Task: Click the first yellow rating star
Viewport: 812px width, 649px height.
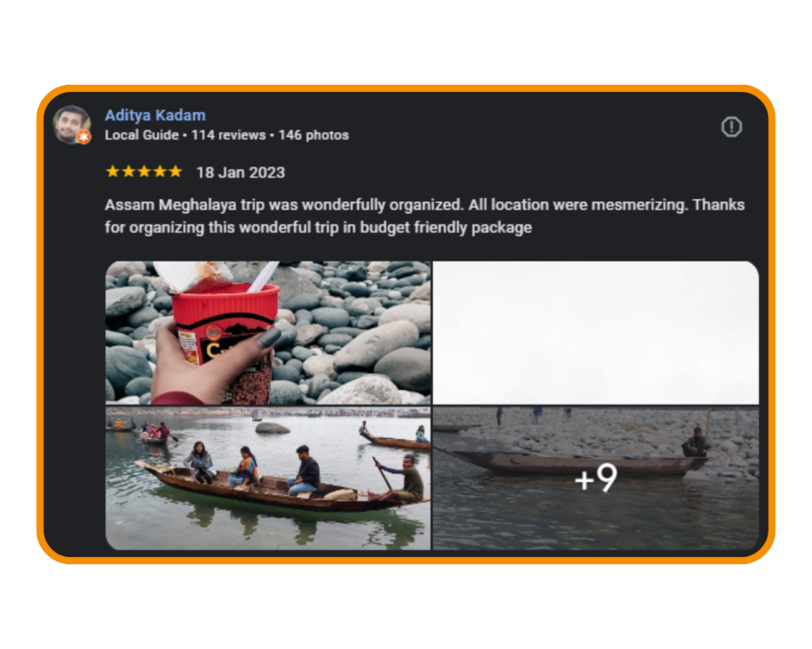Action: [x=113, y=171]
